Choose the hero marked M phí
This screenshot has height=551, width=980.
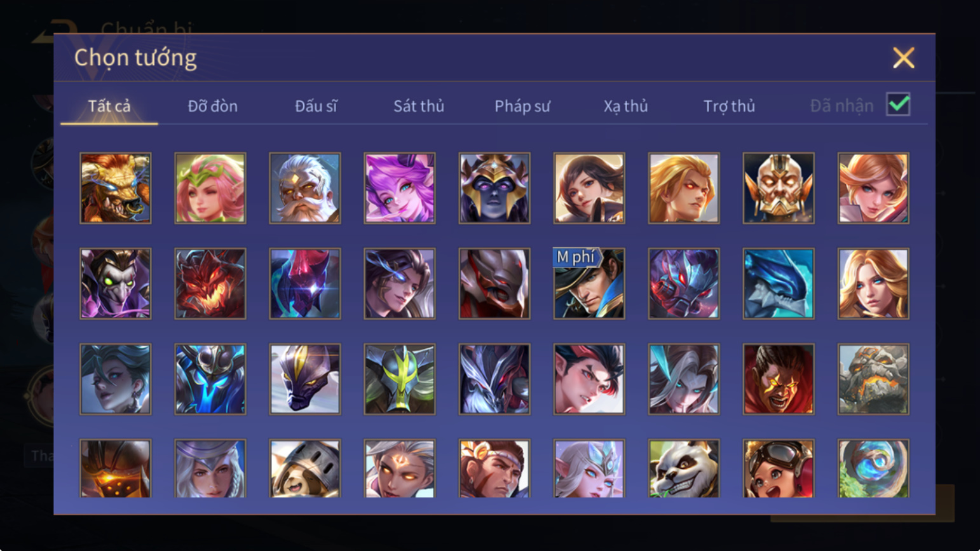point(589,283)
